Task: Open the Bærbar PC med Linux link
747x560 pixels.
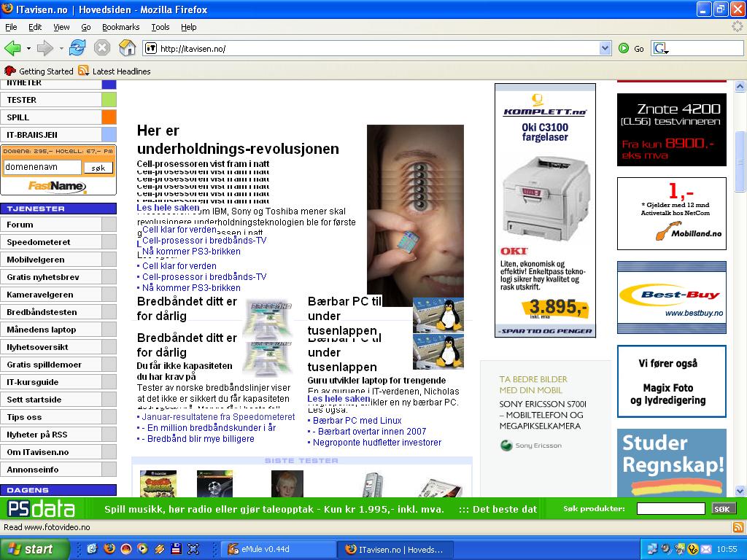Action: coord(357,421)
